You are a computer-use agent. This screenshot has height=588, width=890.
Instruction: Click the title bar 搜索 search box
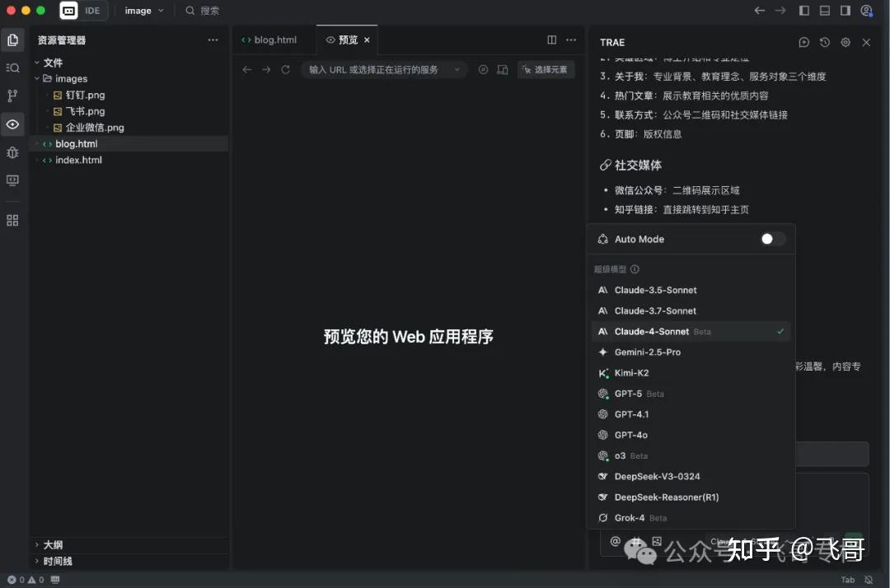pyautogui.click(x=204, y=11)
